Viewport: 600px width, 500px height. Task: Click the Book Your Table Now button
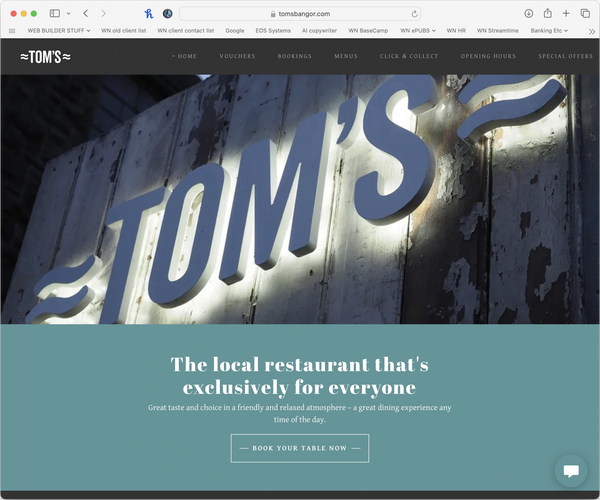click(x=300, y=448)
